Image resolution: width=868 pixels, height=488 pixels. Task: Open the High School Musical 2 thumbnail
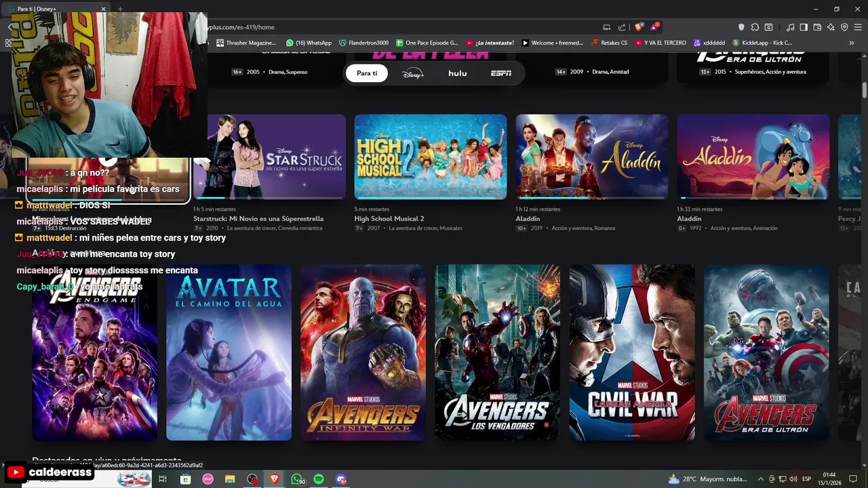click(x=431, y=157)
